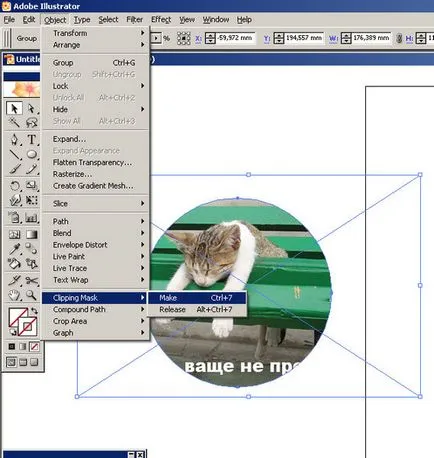
Task: Choose the Blend tool
Action: click(32, 249)
